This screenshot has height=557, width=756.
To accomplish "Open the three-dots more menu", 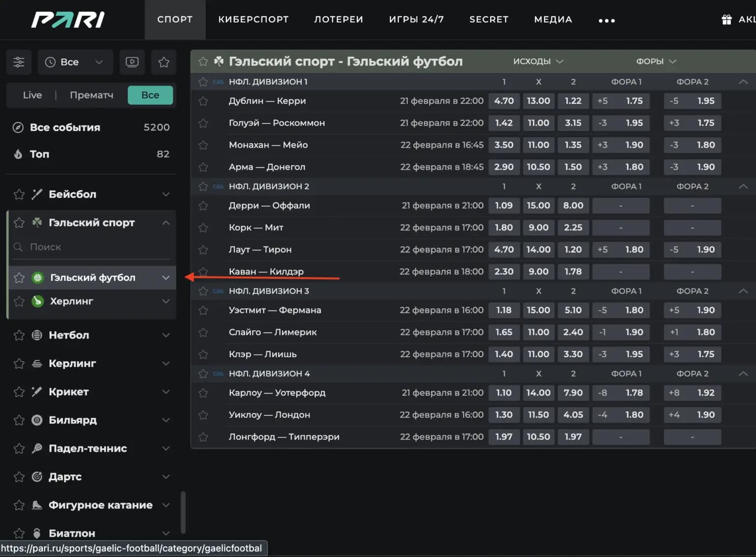I will tap(606, 20).
